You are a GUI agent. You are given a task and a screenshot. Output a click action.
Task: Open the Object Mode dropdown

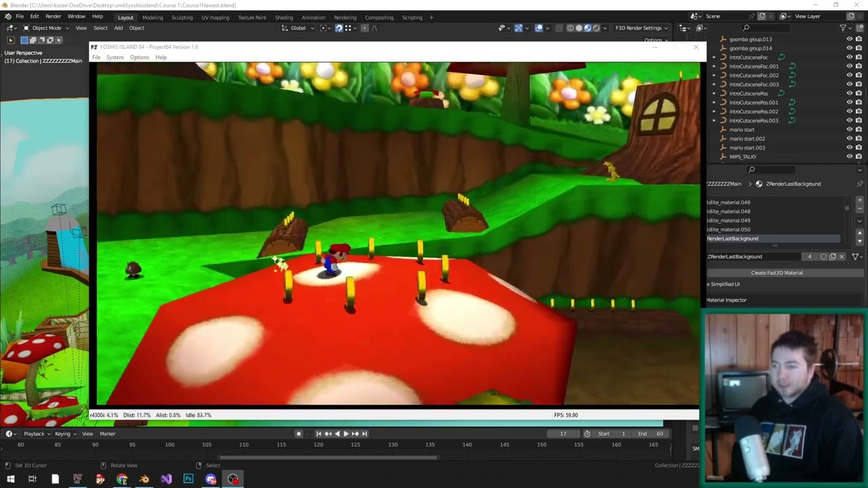click(46, 28)
